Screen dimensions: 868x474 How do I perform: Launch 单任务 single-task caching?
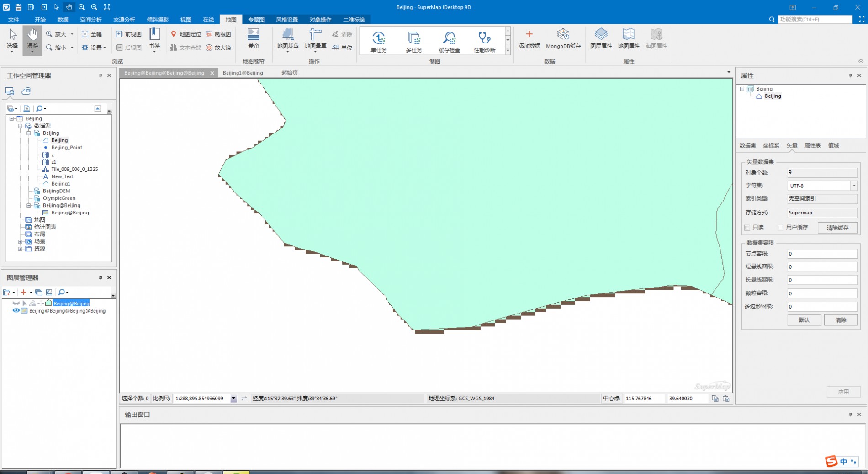(x=379, y=42)
